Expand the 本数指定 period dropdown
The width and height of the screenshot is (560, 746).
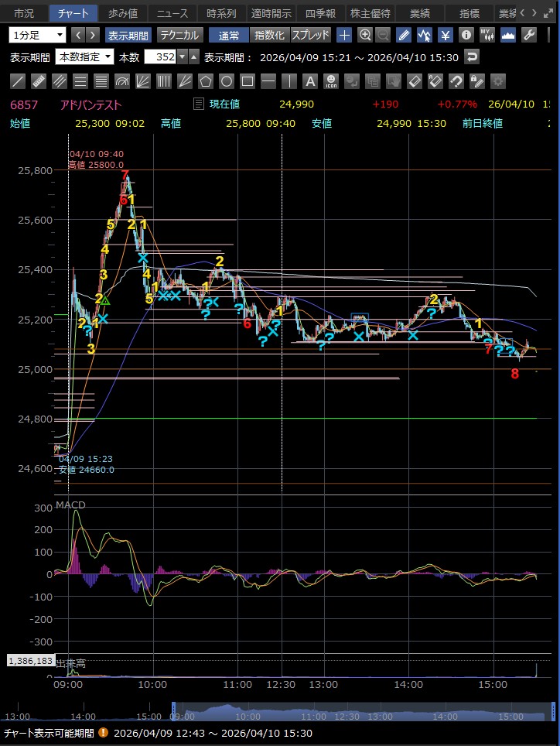[85, 57]
